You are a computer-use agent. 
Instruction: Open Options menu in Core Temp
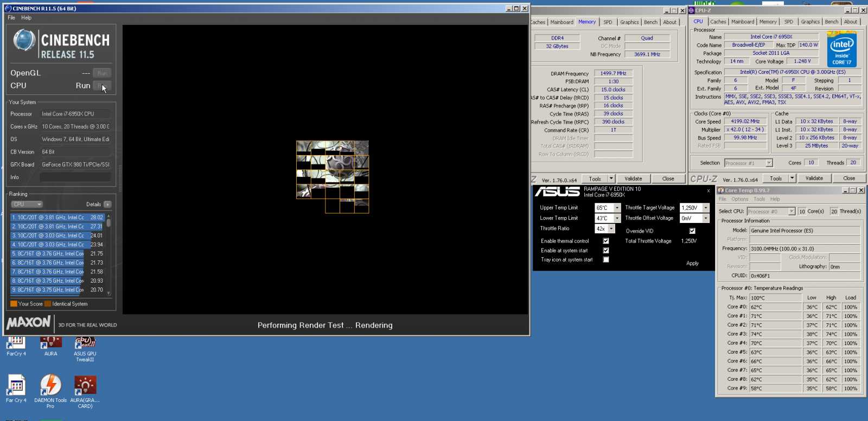click(739, 199)
